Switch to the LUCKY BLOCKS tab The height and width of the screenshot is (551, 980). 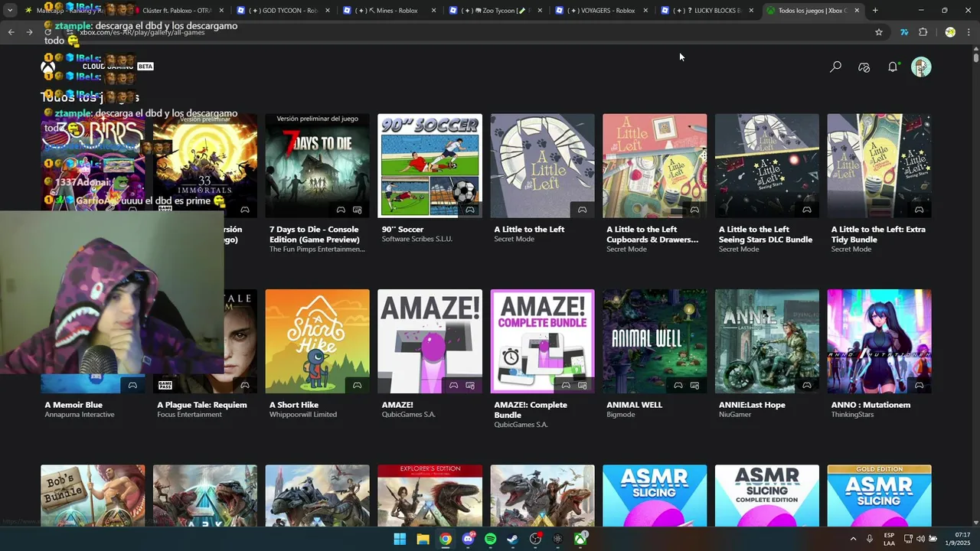pos(706,11)
